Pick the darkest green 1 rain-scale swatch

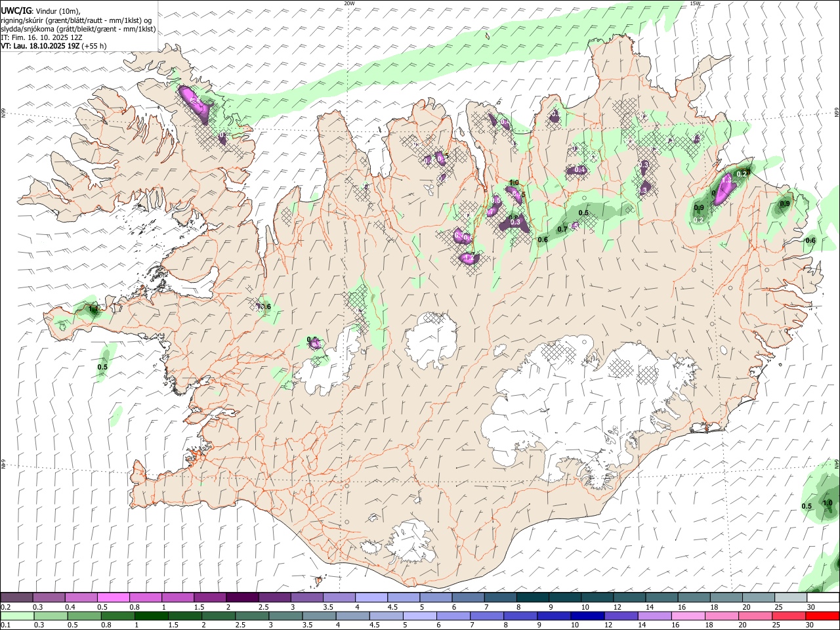[x=152, y=616]
